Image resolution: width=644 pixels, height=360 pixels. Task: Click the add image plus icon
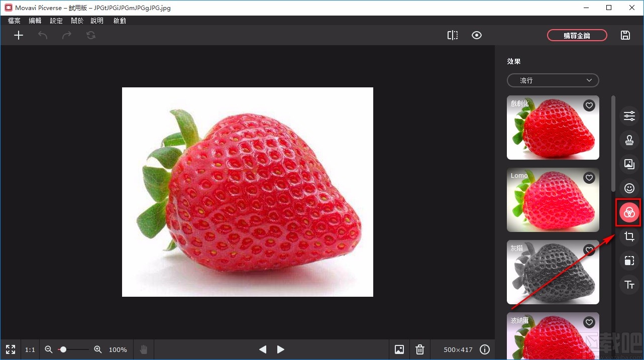click(x=19, y=35)
